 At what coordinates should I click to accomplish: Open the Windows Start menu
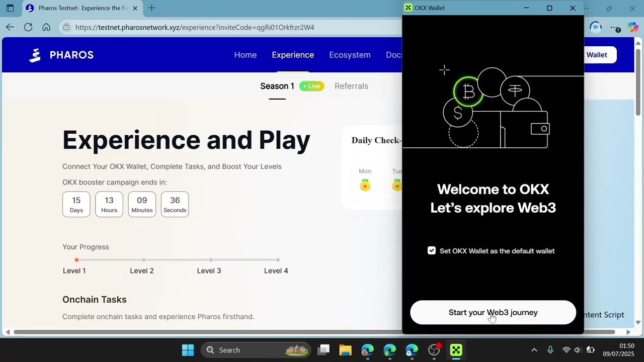188,350
